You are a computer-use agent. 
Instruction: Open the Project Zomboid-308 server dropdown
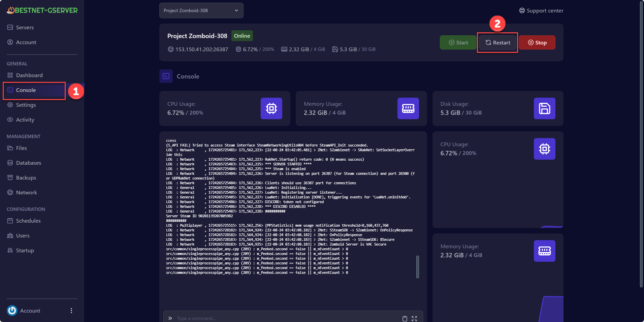(x=201, y=10)
